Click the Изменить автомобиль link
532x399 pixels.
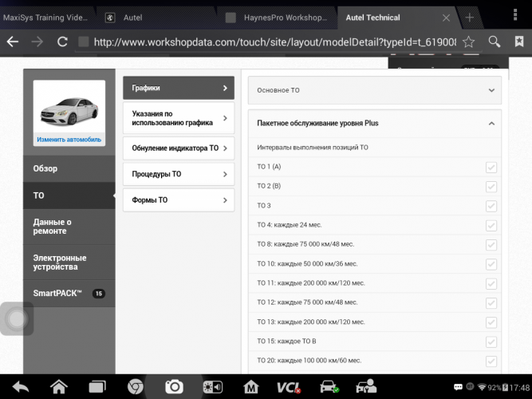click(x=69, y=140)
